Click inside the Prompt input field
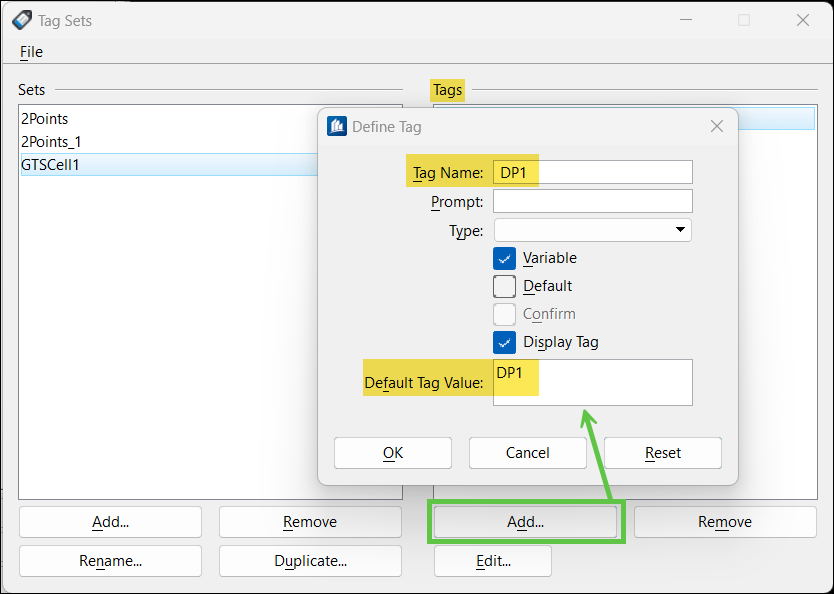This screenshot has height=594, width=834. point(592,200)
